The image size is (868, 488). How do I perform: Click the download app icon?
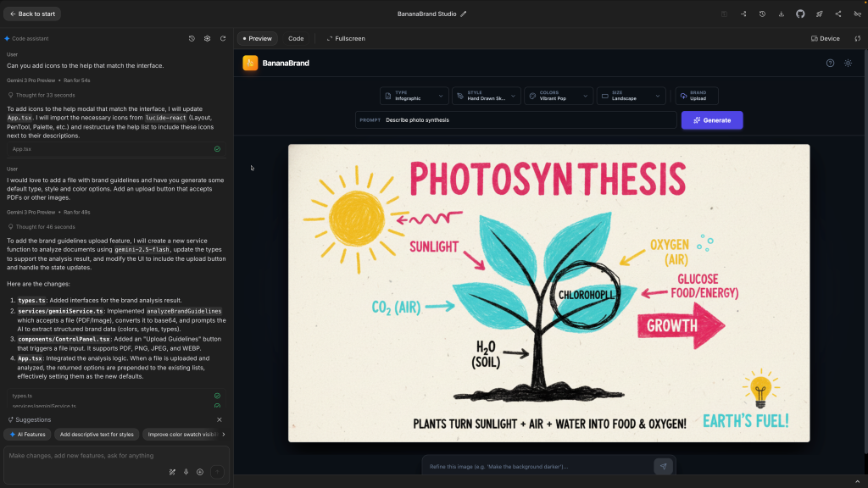[x=781, y=14]
